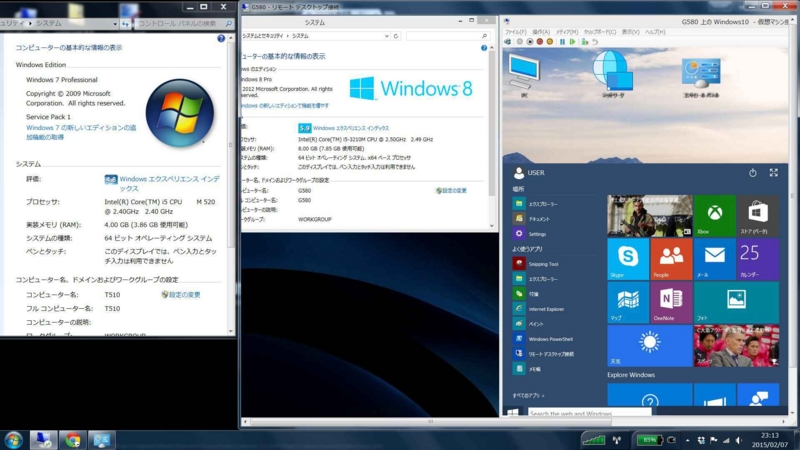Click the revert (undo arrow) icon in VM toolbar
The height and width of the screenshot is (450, 800).
coord(595,42)
